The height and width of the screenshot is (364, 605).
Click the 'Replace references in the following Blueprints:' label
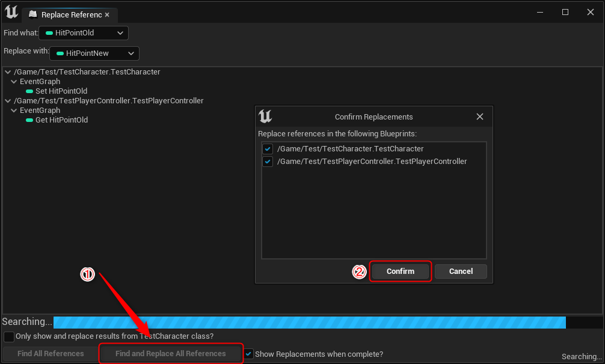[337, 134]
